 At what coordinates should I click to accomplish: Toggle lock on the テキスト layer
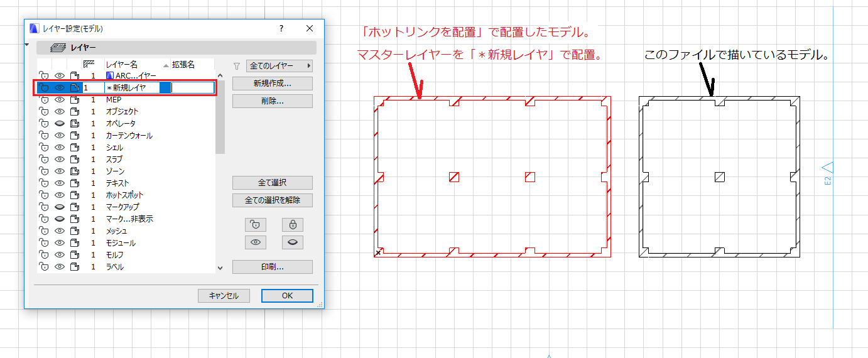click(44, 183)
